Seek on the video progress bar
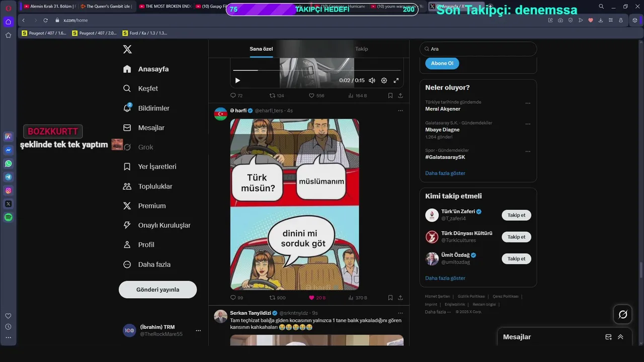This screenshot has height=362, width=644. tap(317, 70)
